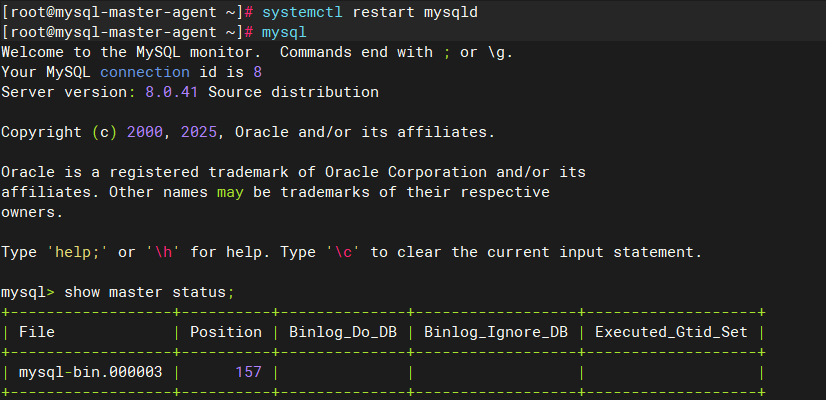
Task: Click the copyright year 2000
Action: tap(145, 132)
